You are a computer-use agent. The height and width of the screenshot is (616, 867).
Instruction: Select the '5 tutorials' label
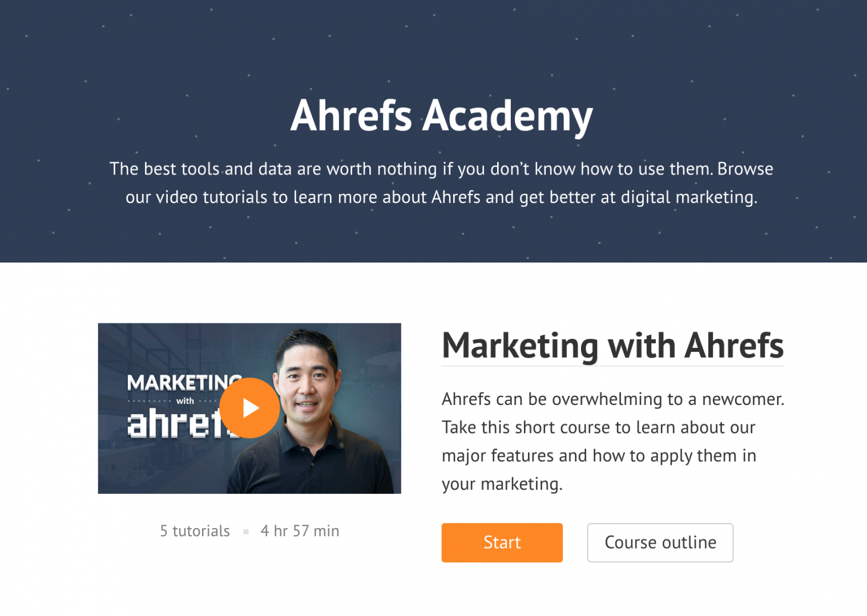pyautogui.click(x=195, y=531)
